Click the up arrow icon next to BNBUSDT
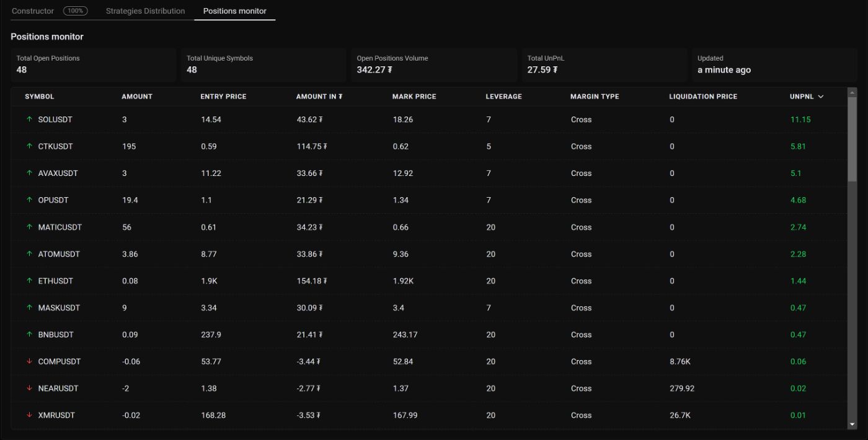868x440 pixels. point(29,335)
